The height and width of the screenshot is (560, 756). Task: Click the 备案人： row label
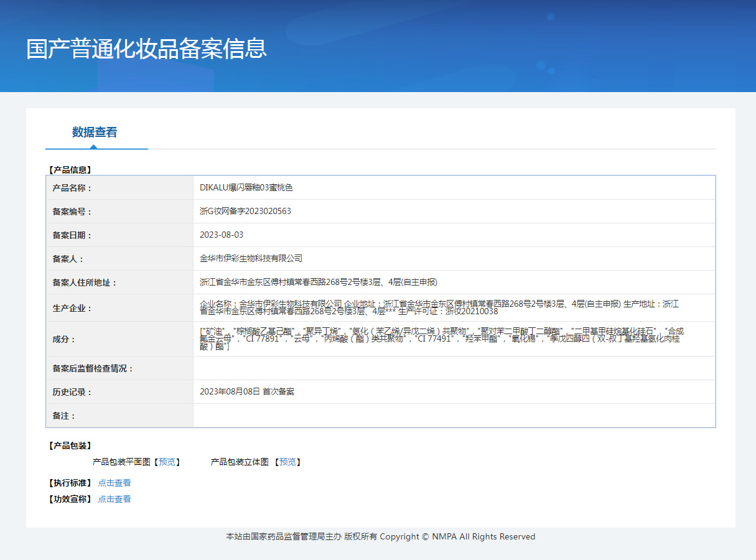click(x=68, y=259)
